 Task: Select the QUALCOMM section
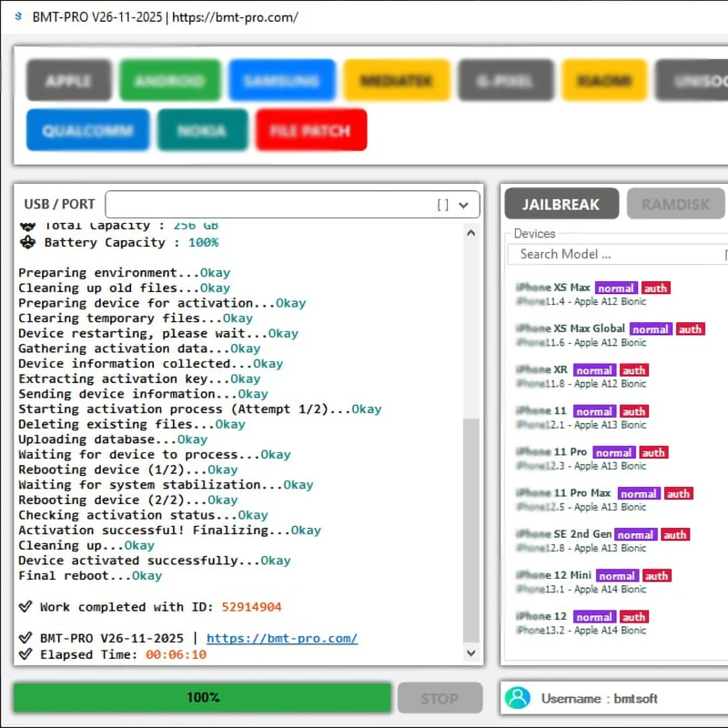tap(87, 130)
